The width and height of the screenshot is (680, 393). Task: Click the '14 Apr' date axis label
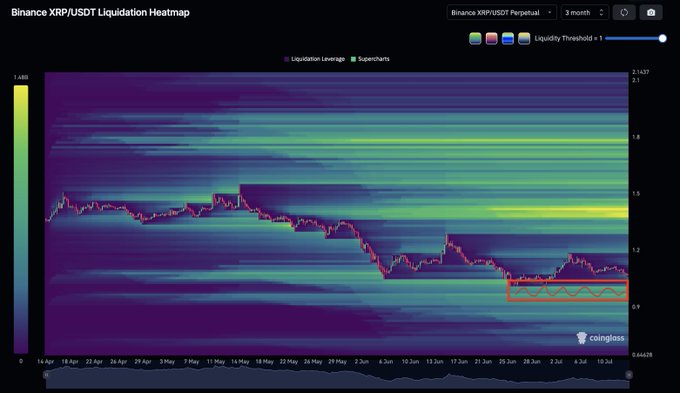pyautogui.click(x=46, y=361)
